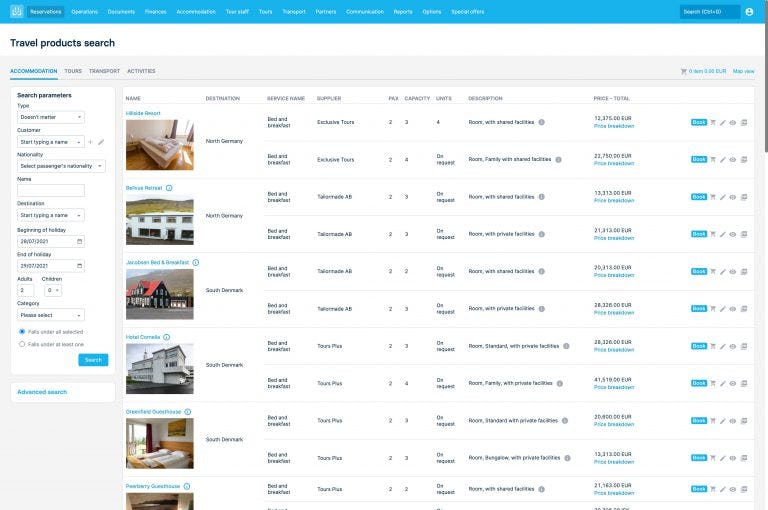The width and height of the screenshot is (768, 510).
Task: Open the user account icon
Action: pos(749,12)
